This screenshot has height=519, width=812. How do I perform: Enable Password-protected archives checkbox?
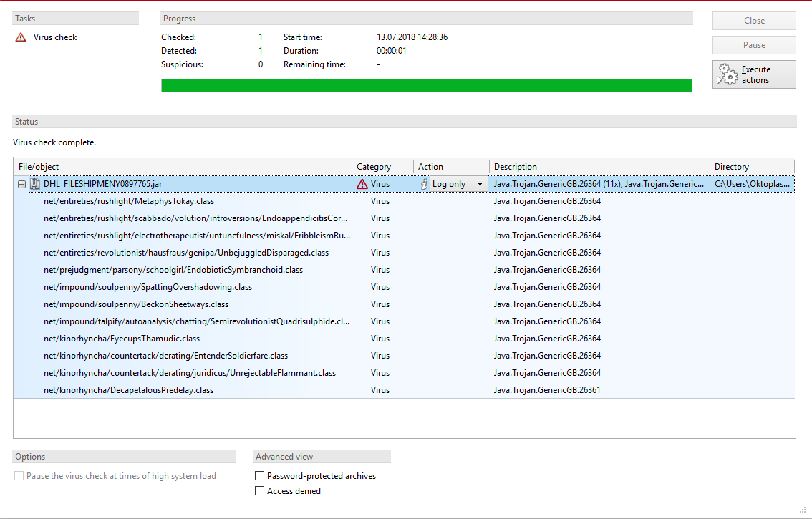tap(259, 475)
